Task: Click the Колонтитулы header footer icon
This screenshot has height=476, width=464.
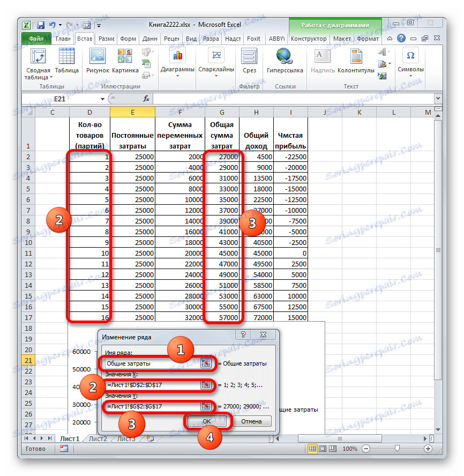Action: coord(356,61)
